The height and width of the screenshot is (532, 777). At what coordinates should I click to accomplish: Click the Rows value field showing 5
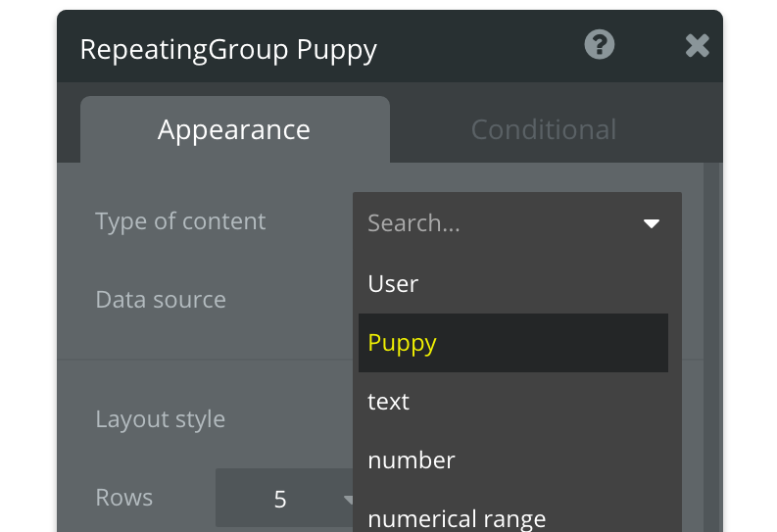click(x=279, y=499)
